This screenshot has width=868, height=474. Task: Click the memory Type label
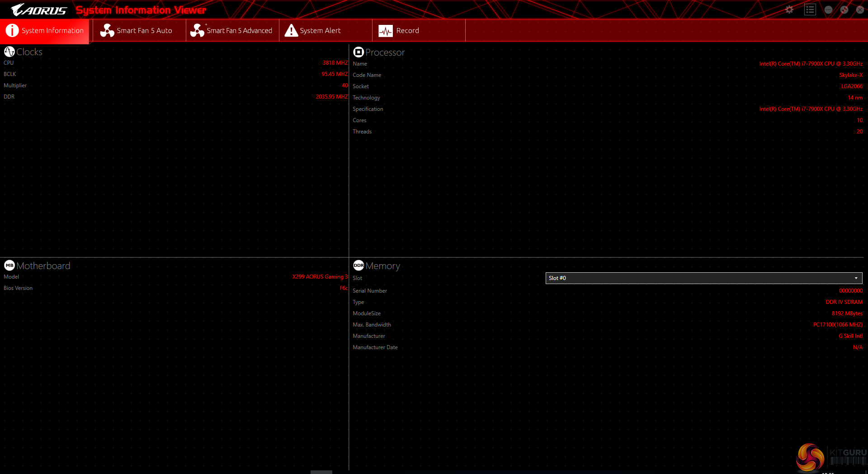point(359,302)
